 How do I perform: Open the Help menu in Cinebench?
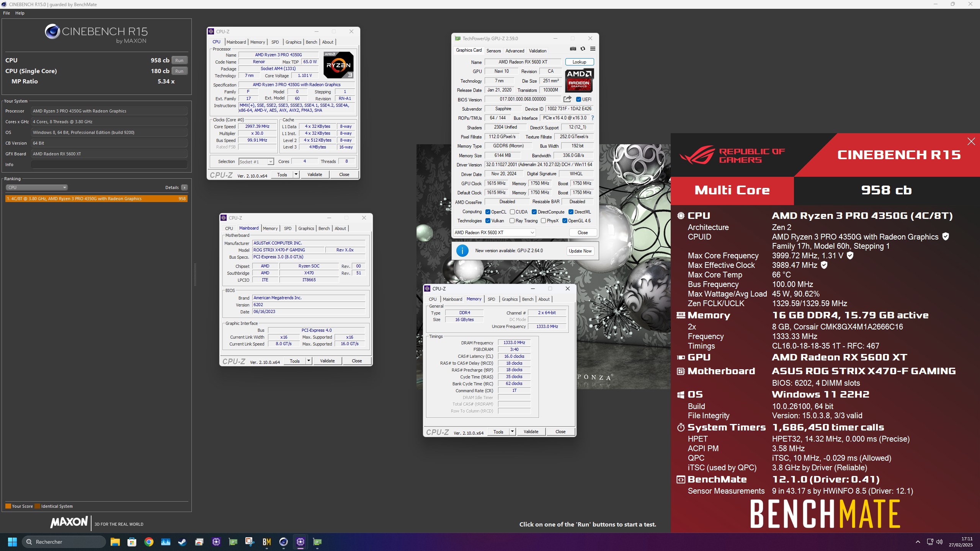(x=20, y=13)
